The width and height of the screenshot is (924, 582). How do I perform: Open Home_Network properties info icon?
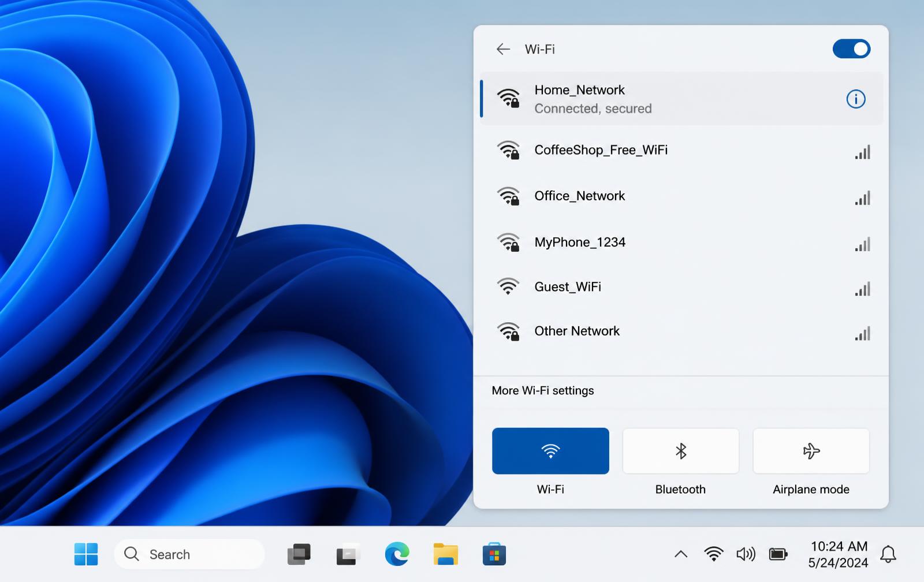coord(856,99)
